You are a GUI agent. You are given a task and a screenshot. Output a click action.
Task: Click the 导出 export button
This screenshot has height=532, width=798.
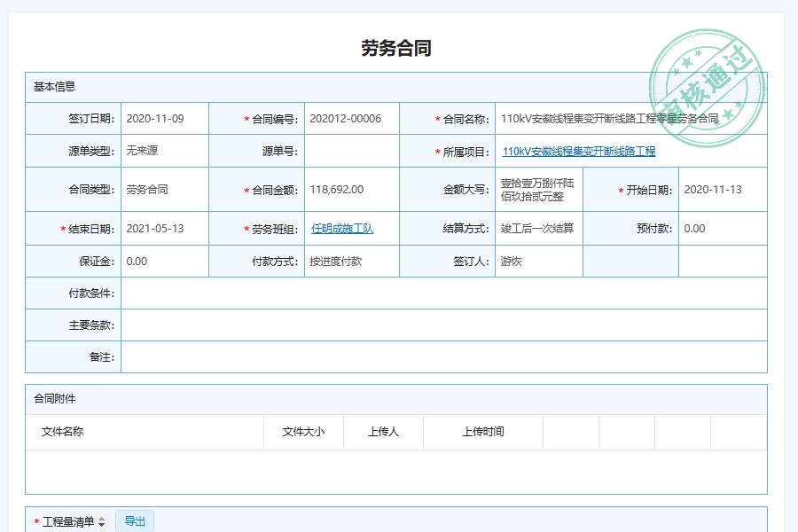coord(135,521)
